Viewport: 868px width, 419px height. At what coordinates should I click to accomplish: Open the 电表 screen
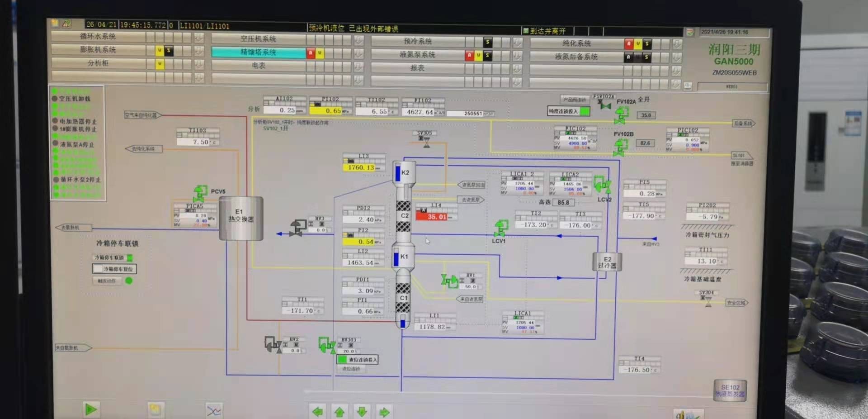pos(258,66)
